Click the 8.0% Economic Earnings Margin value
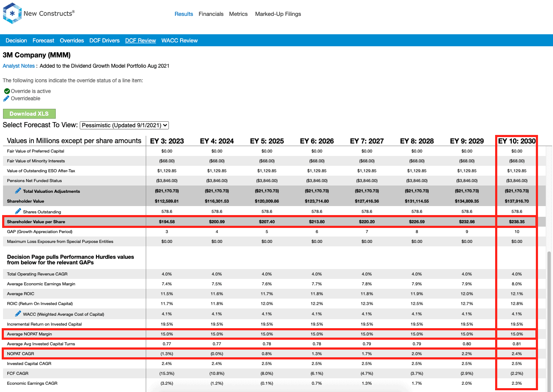The height and width of the screenshot is (392, 553). tap(517, 284)
